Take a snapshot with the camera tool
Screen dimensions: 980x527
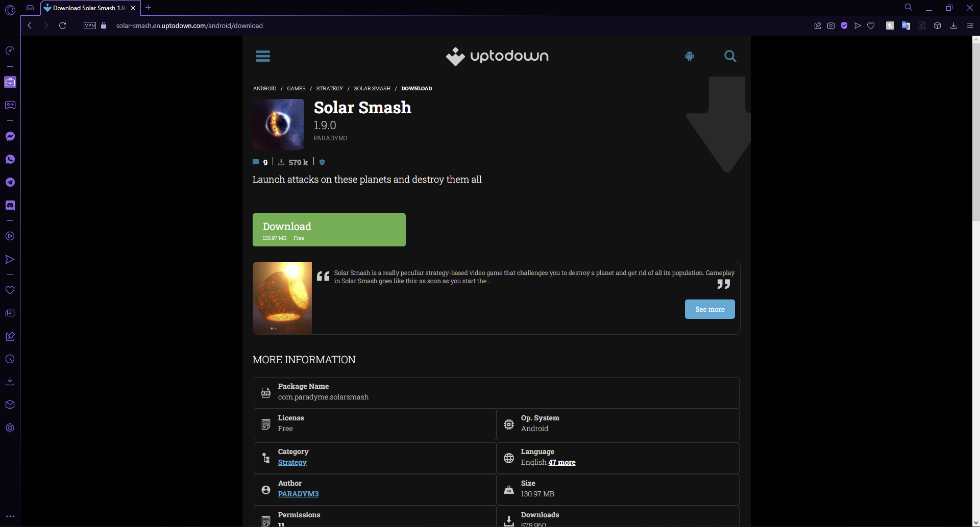(831, 25)
